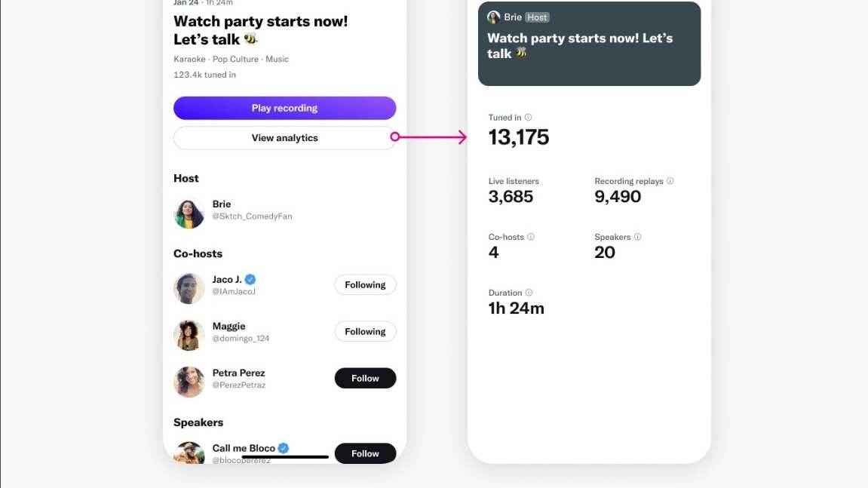This screenshot has height=488, width=868.
Task: Click the Host label badge in analytics header
Action: tap(537, 17)
